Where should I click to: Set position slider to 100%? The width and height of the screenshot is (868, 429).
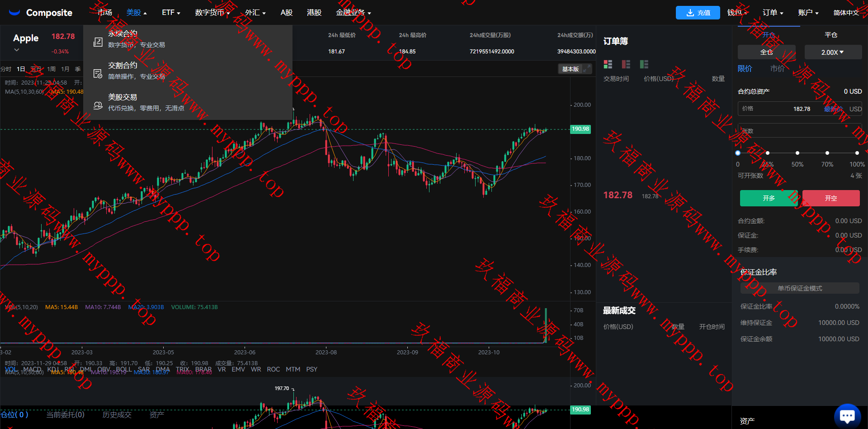pyautogui.click(x=857, y=153)
